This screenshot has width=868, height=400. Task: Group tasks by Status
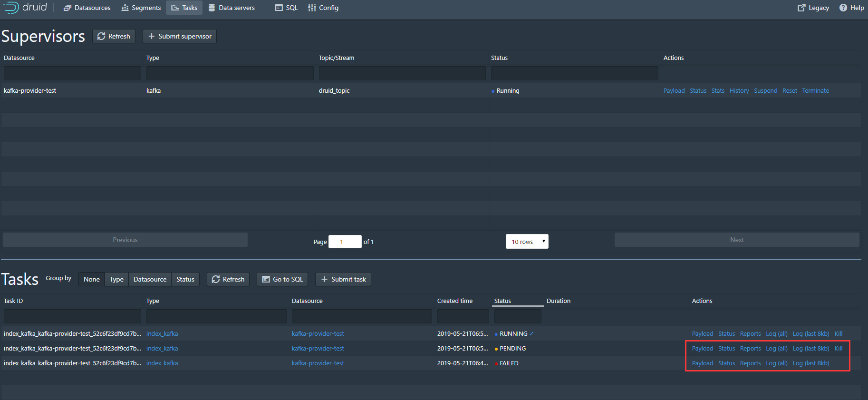185,279
